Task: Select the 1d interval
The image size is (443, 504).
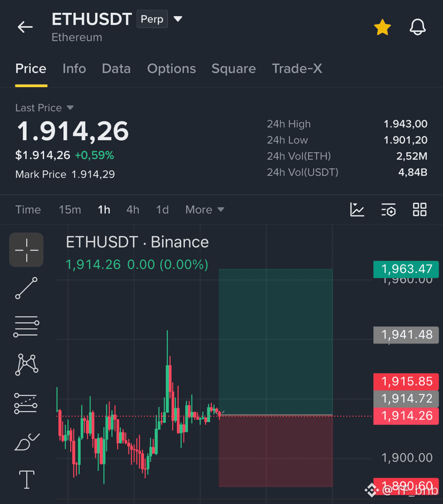Action: pos(163,209)
